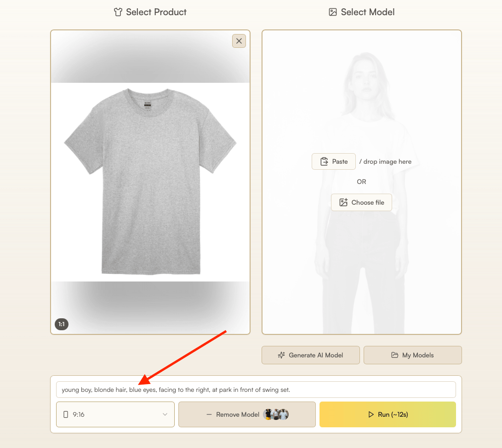Click the Choose file button
The width and height of the screenshot is (502, 448).
pos(361,202)
